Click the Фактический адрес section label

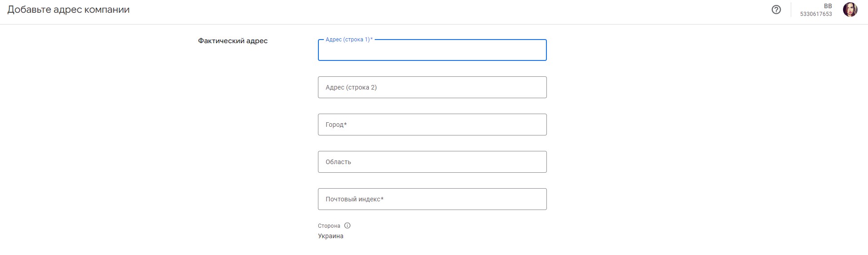233,41
